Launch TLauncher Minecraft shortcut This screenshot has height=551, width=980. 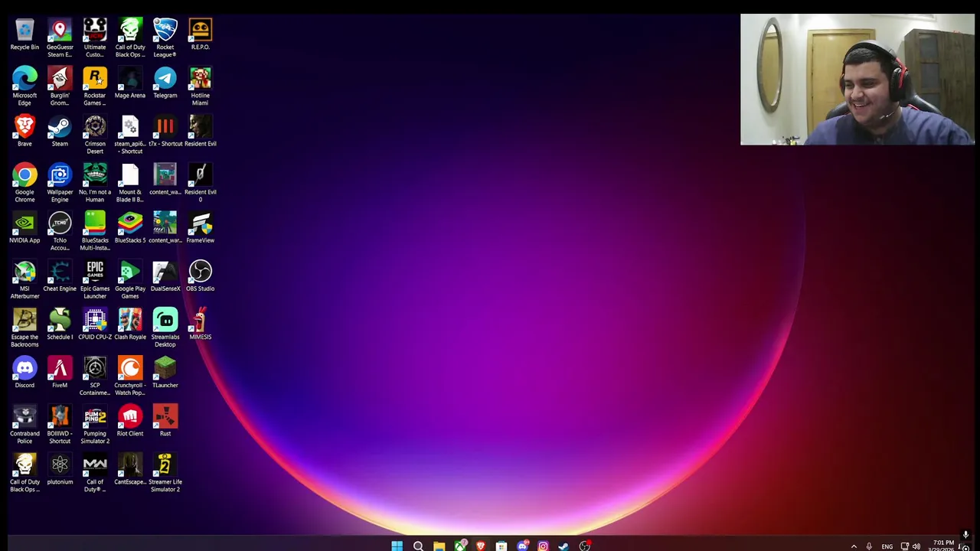tap(165, 373)
